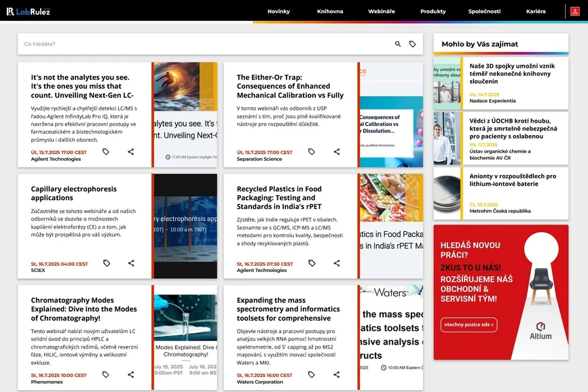Click tag icon on Expanding mass spectrometry card
588x392 pixels.
coord(311,374)
